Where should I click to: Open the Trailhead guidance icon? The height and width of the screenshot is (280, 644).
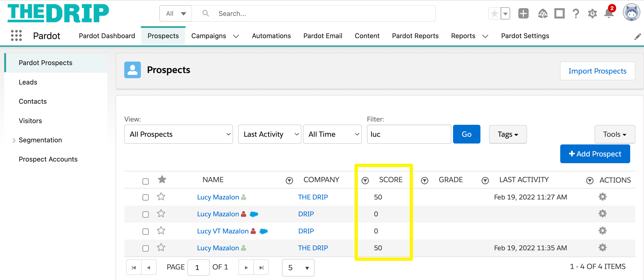(x=542, y=14)
